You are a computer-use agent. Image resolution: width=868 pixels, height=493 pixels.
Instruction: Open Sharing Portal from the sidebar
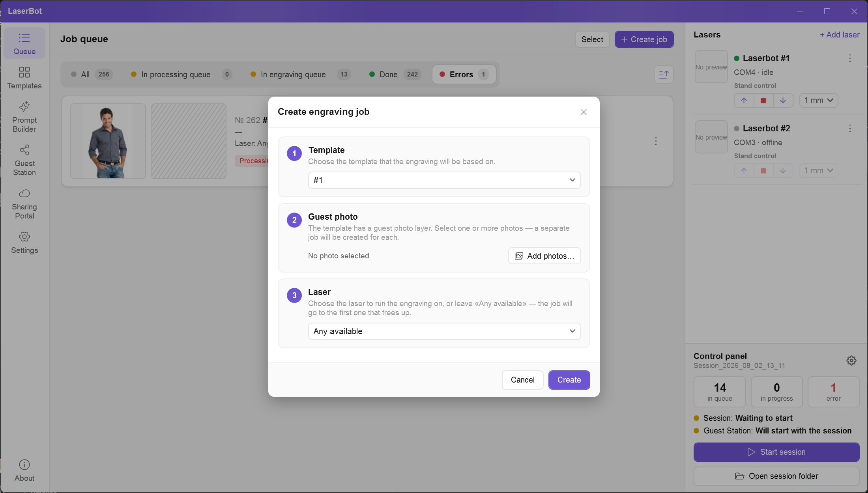pyautogui.click(x=24, y=204)
